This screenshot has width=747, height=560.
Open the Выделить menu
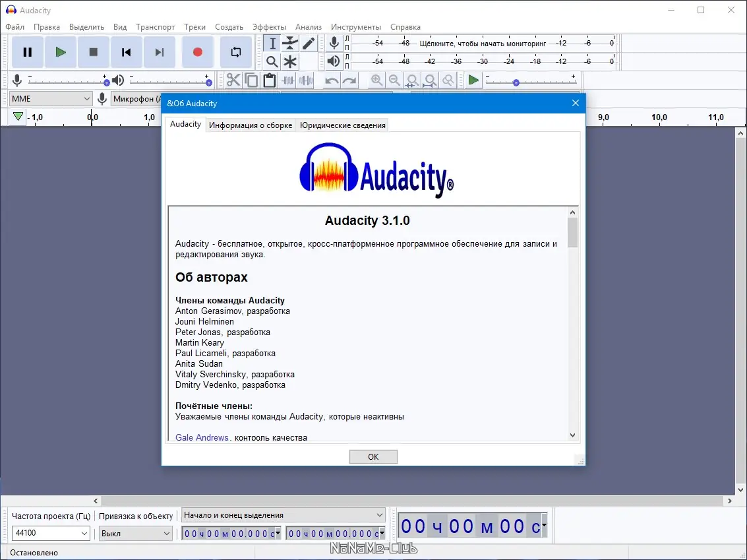coord(87,27)
